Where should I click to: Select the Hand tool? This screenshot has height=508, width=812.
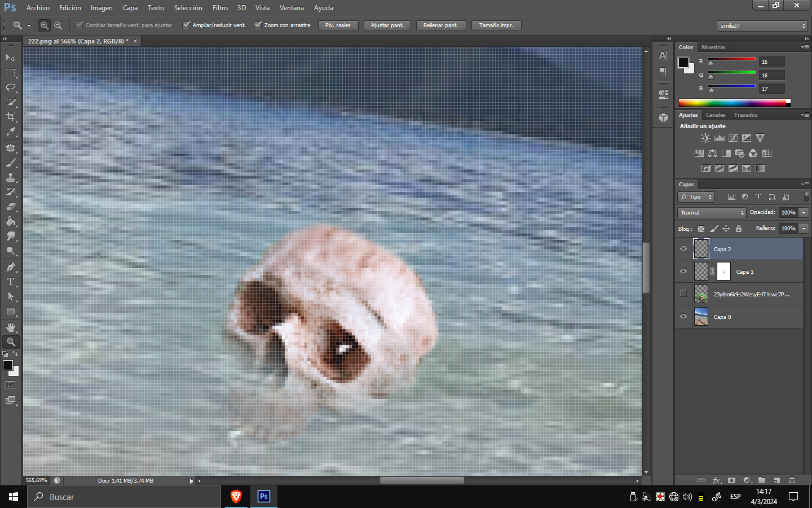coord(11,327)
